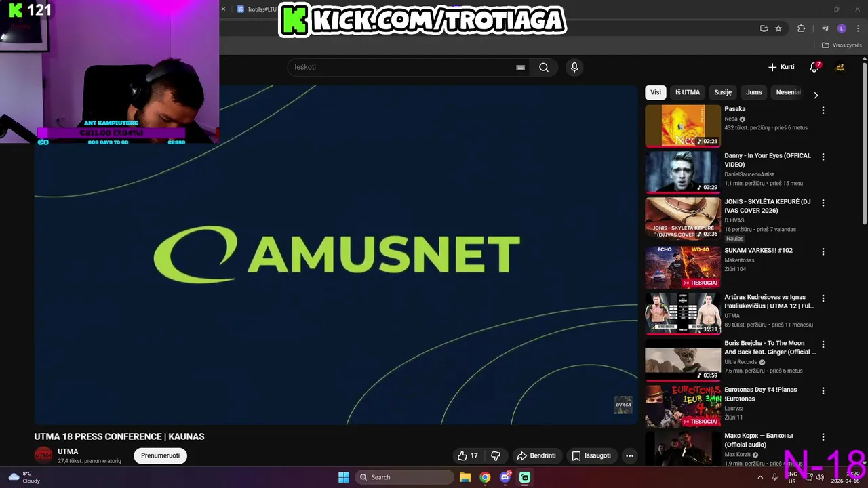The width and height of the screenshot is (868, 488).
Task: Open options menu for Pasaka video
Action: (x=823, y=110)
